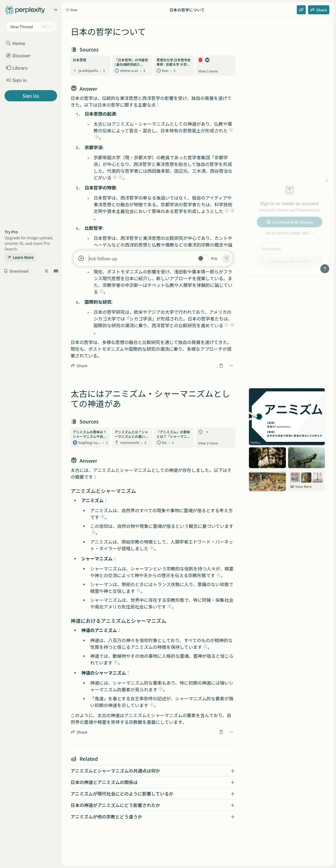Viewport: 336px width, 868px height.
Task: Expand related question アニミズムが現代社会にどのように影響しているか
Action: (x=153, y=794)
